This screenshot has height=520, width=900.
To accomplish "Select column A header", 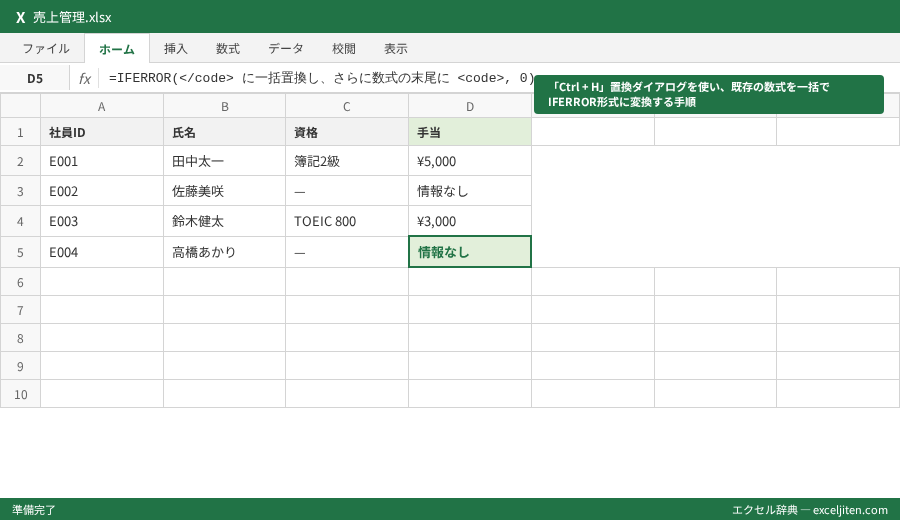I will coord(102,106).
